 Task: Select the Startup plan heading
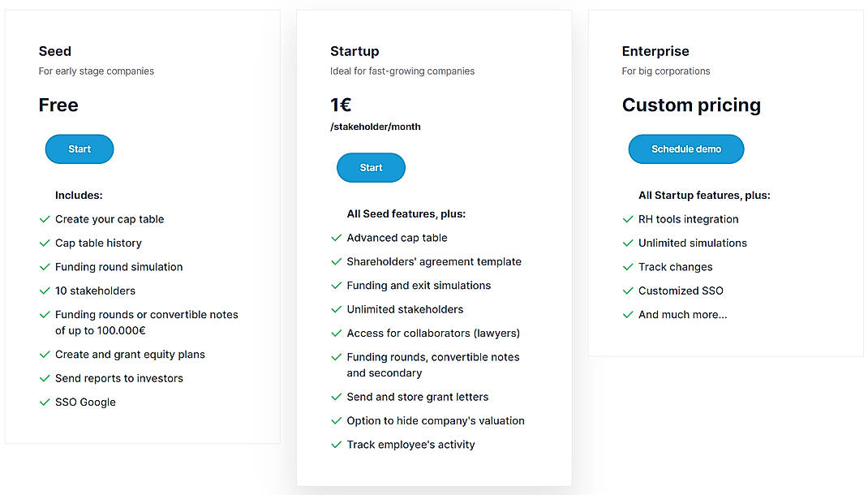pos(355,51)
